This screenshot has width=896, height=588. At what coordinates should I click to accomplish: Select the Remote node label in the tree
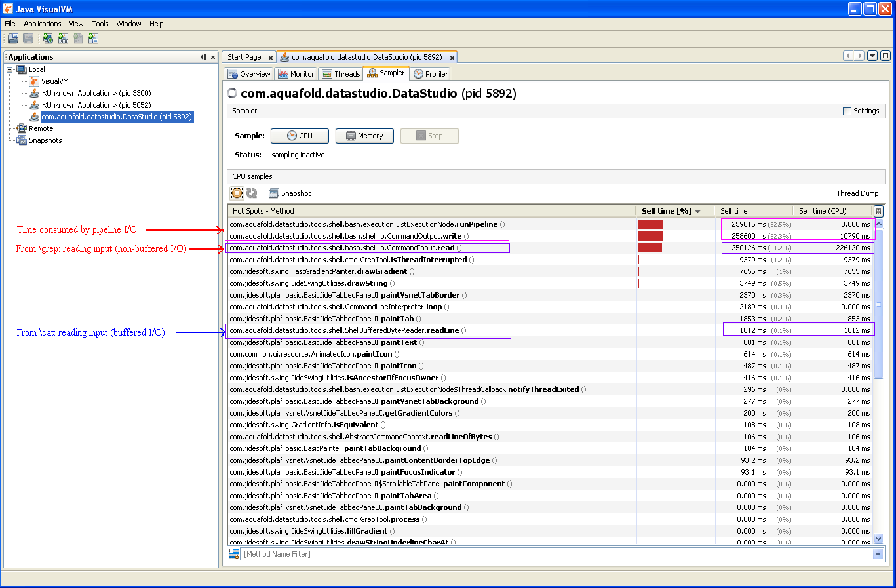41,128
